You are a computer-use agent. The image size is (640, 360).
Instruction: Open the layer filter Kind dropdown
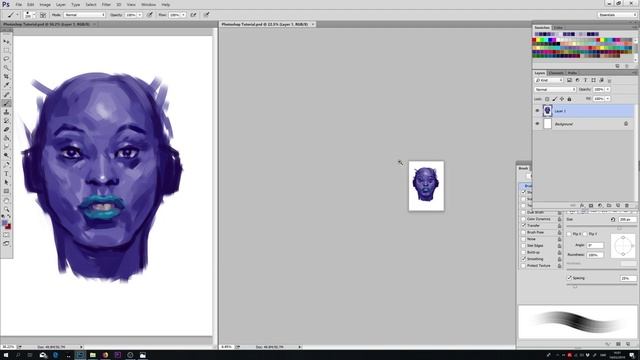[x=549, y=80]
